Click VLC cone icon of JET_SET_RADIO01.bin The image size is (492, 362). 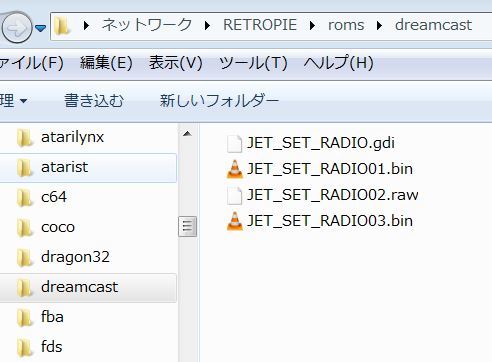point(235,169)
